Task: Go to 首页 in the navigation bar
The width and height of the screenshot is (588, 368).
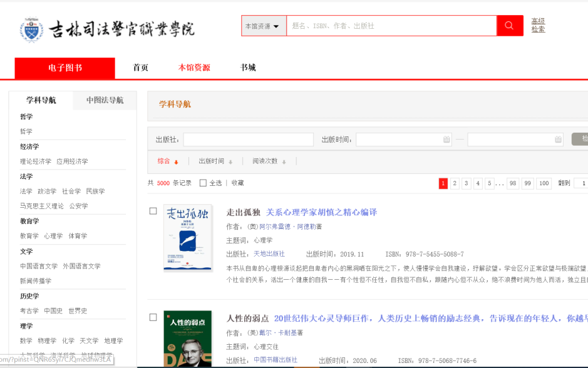Action: coord(141,68)
